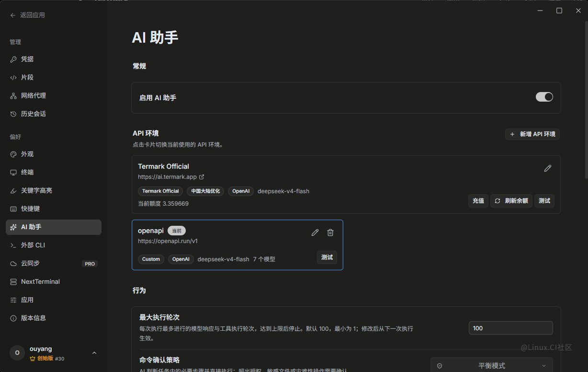Click the history clock icon beside 历史会话
The width and height of the screenshot is (588, 372).
click(x=13, y=114)
